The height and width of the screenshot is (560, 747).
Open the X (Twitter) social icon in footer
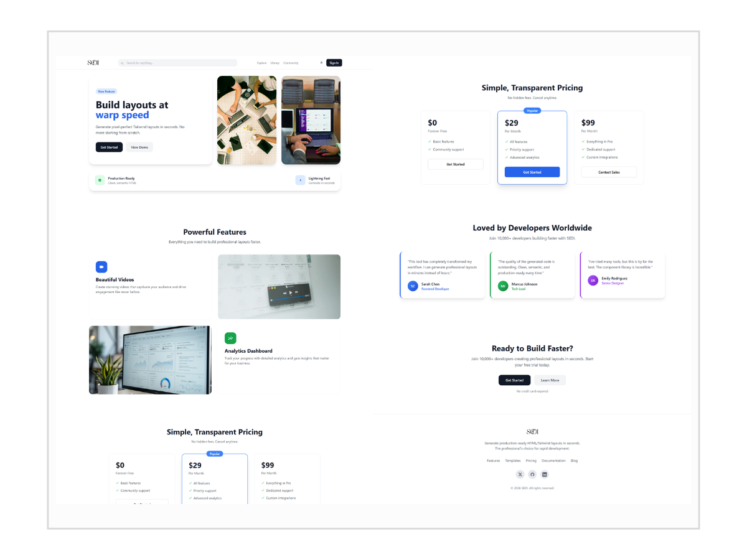click(x=520, y=474)
